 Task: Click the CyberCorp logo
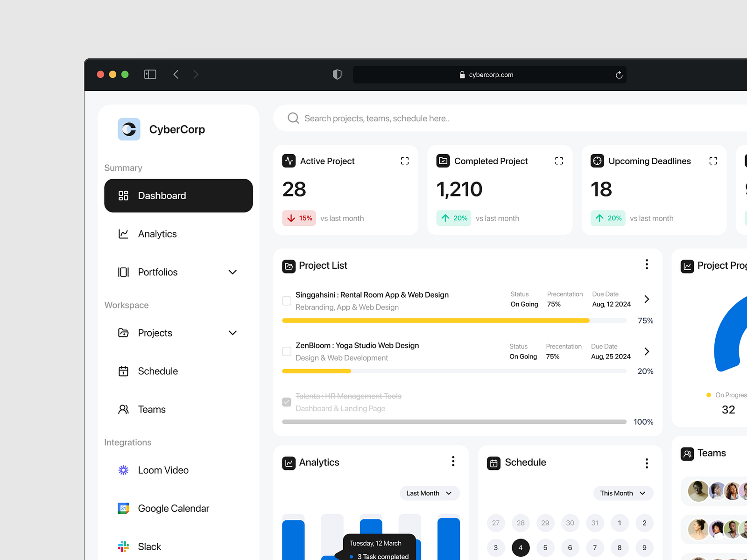(x=129, y=129)
